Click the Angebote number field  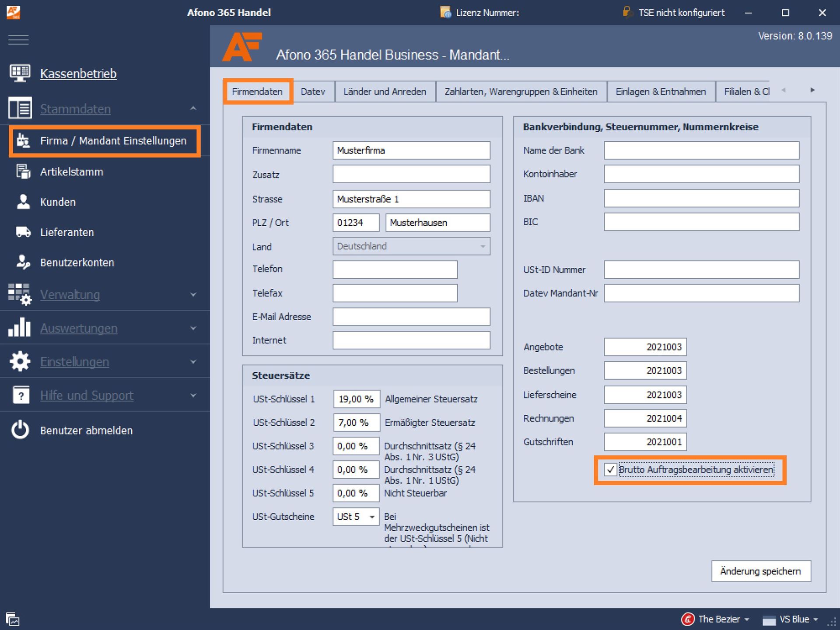[645, 347]
